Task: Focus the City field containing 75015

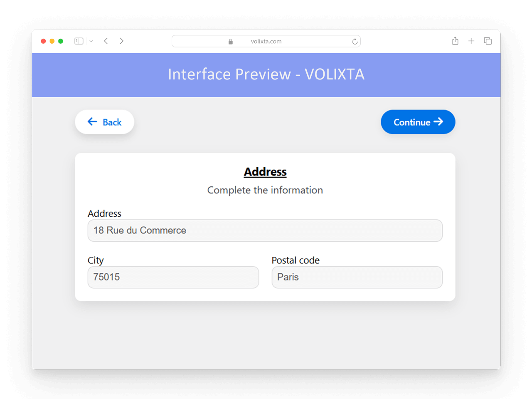Action: (173, 277)
